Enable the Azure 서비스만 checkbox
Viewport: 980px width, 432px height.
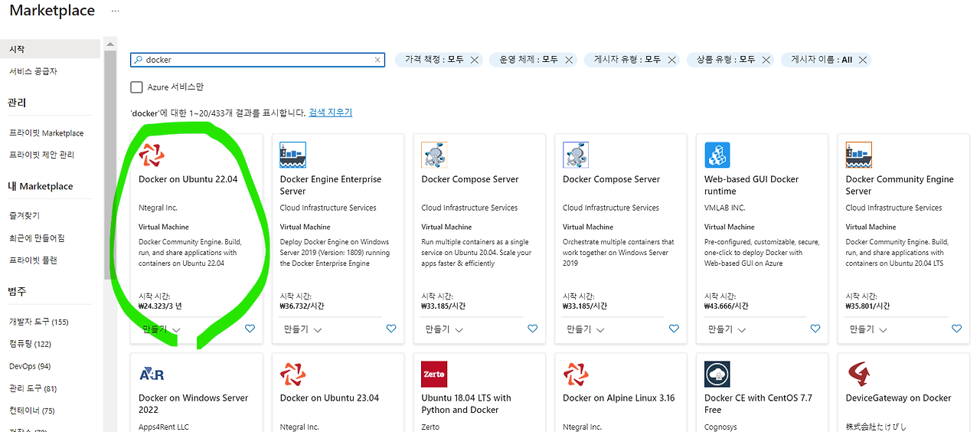(136, 87)
